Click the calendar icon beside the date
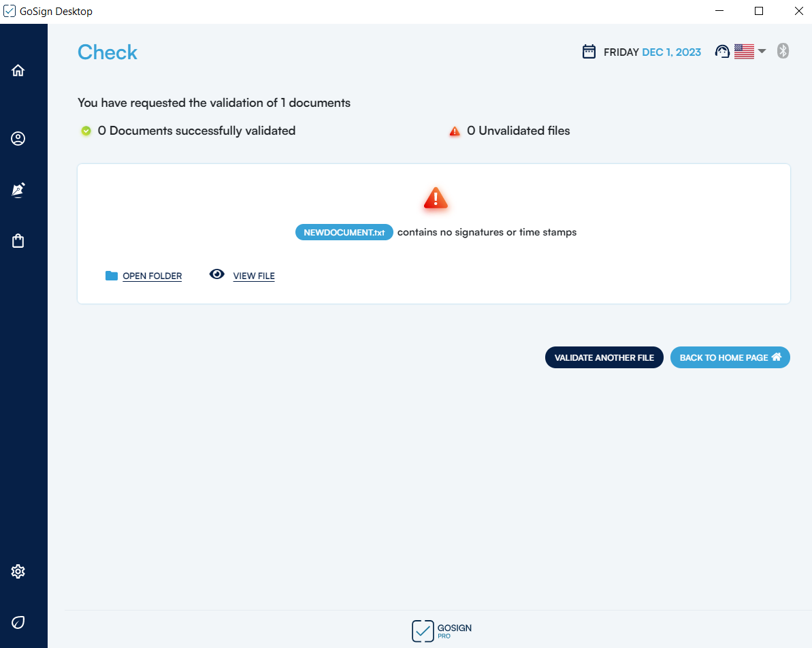The height and width of the screenshot is (648, 812). tap(589, 52)
